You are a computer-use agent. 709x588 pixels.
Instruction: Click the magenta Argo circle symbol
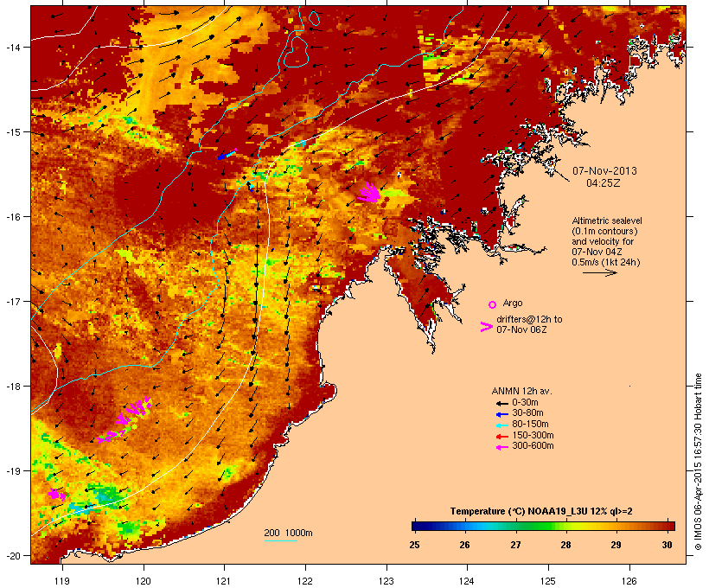click(493, 304)
